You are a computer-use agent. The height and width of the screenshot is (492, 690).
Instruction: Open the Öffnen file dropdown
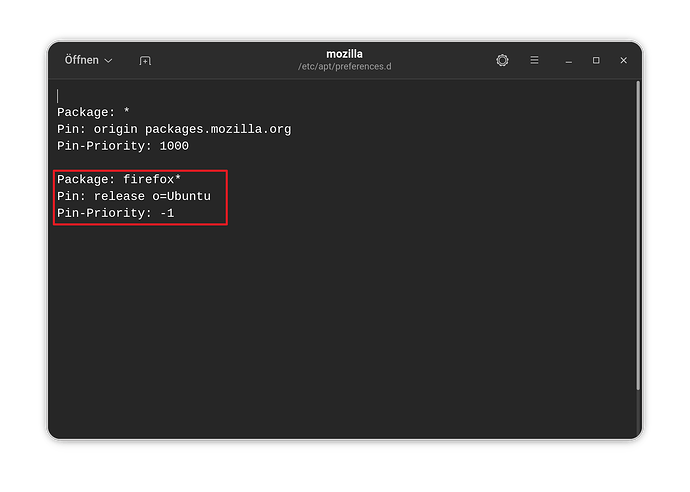click(x=88, y=60)
